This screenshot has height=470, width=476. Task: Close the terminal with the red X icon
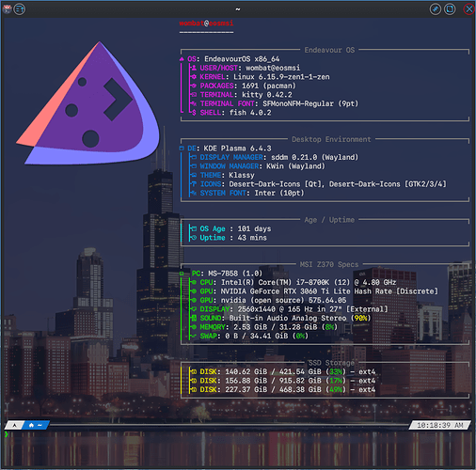click(x=469, y=9)
